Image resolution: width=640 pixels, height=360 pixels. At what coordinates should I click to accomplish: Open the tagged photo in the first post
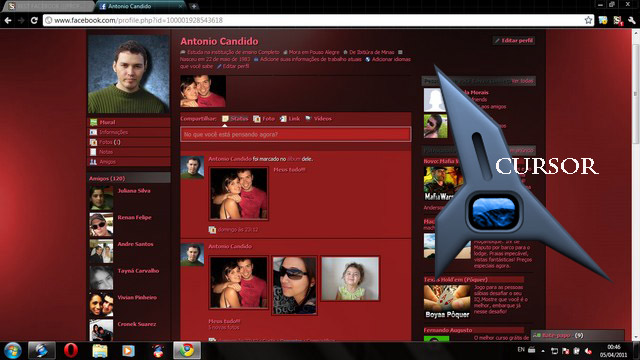coord(239,193)
